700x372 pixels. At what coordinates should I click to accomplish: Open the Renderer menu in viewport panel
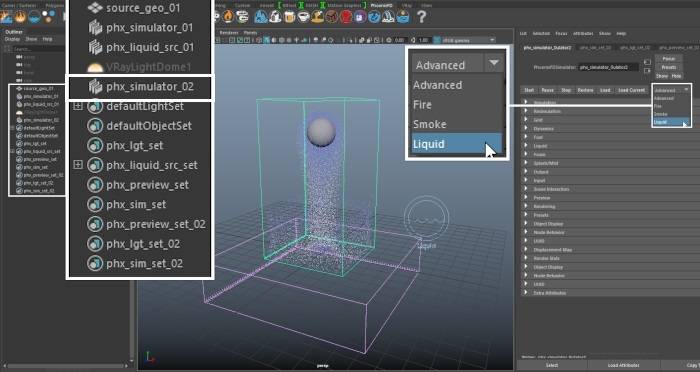point(229,33)
